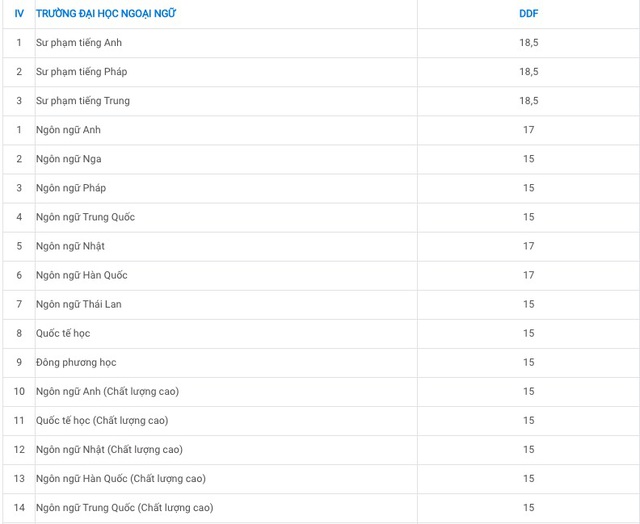Click Sư phạm tiếng Trung text
Screen dimensions: 640x524
tap(83, 101)
